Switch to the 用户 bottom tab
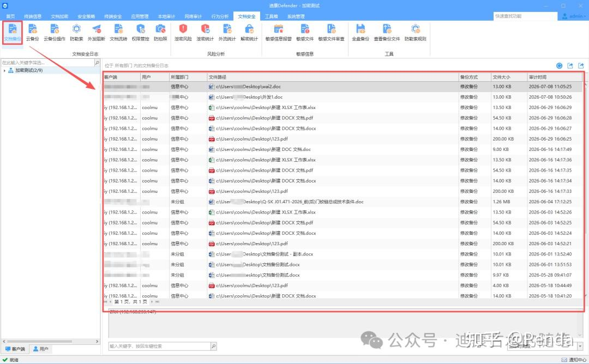Screen dimensions: 589x364 point(41,349)
